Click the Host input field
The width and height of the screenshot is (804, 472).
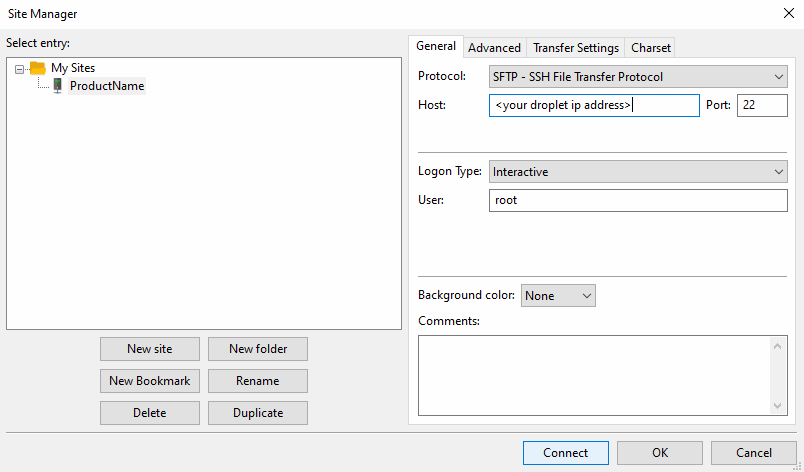[593, 106]
